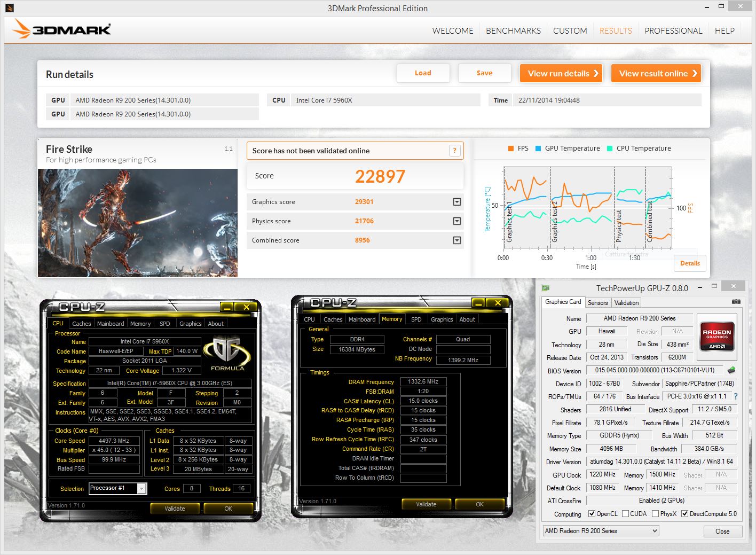Click the GPU-Z title bar app icon

[x=546, y=288]
